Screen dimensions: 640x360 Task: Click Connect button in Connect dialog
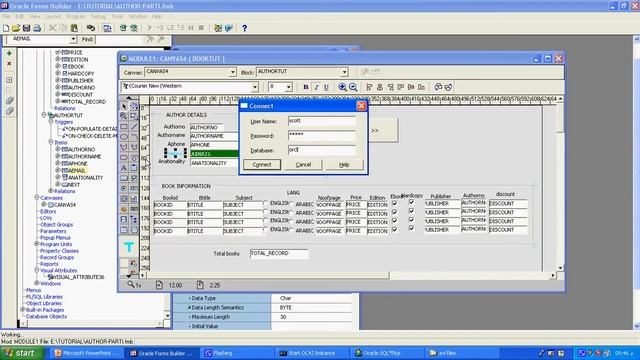[x=262, y=164]
